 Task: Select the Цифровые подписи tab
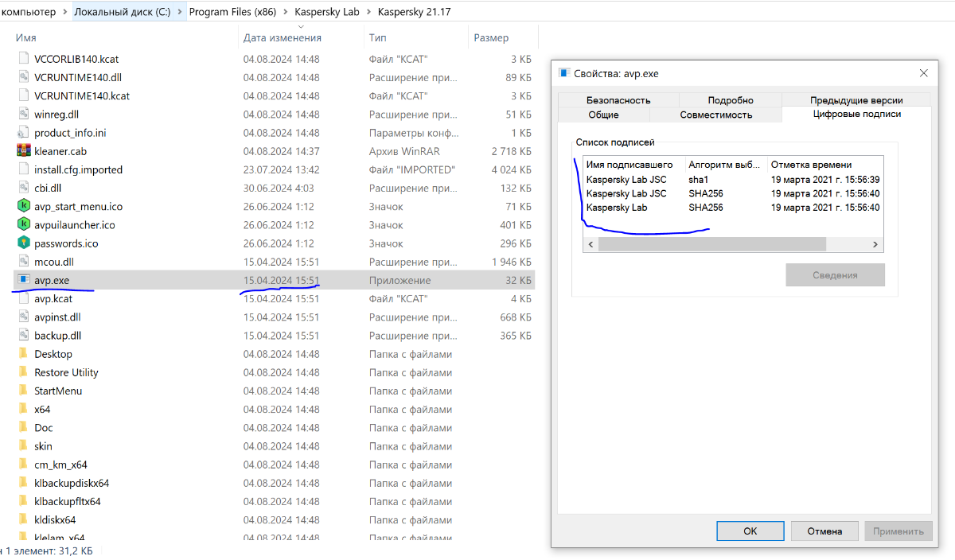[x=857, y=114]
